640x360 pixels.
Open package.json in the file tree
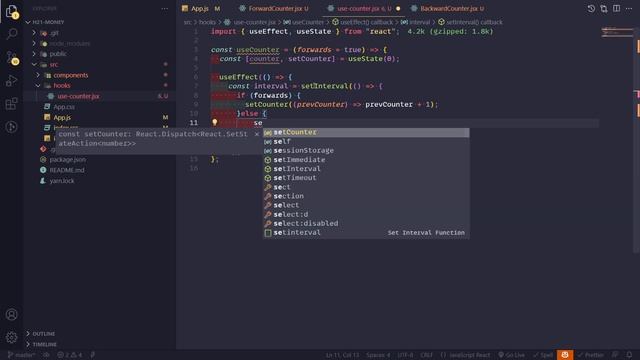click(67, 160)
